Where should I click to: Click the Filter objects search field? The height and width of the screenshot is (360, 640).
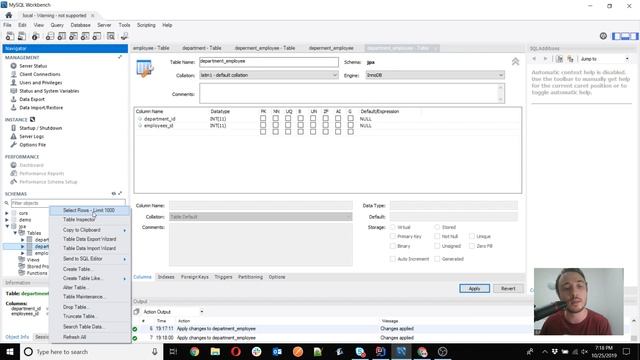tap(68, 203)
